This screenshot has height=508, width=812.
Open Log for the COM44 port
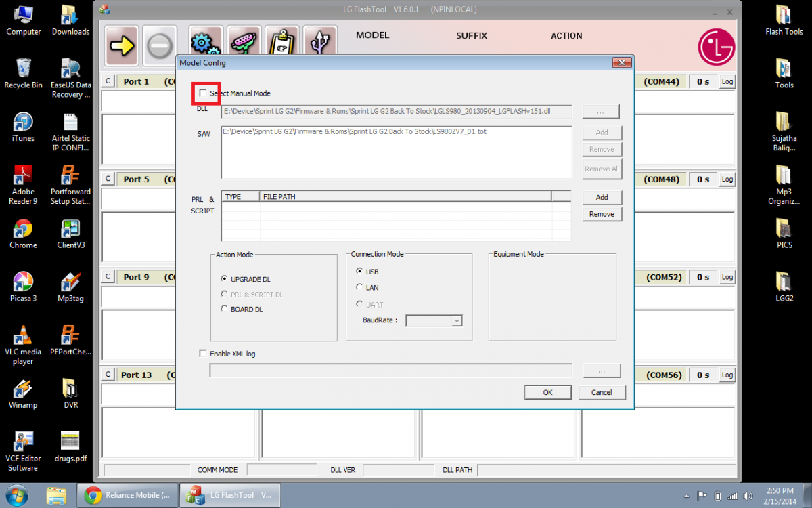point(727,82)
